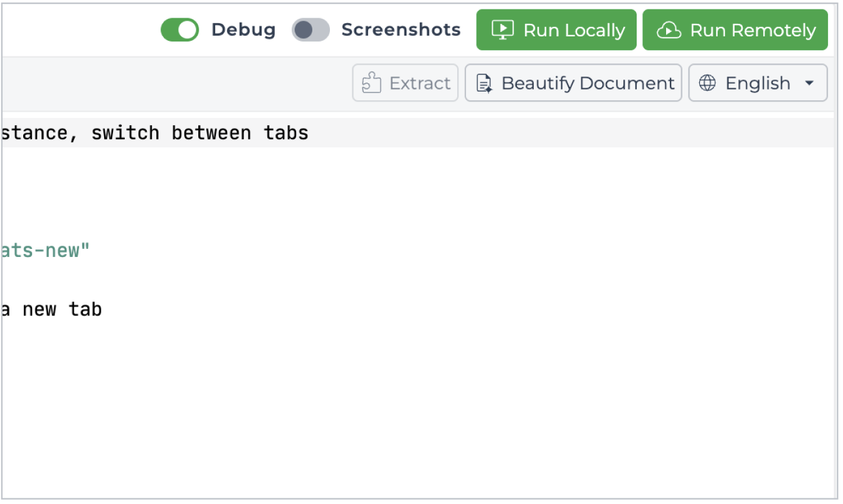Viewport: 843px width, 504px height.
Task: Click the green knob of the Debug switch
Action: pos(188,29)
